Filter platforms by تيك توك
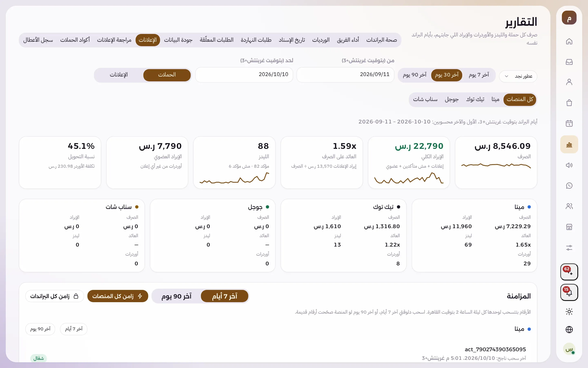This screenshot has height=368, width=588. (475, 100)
